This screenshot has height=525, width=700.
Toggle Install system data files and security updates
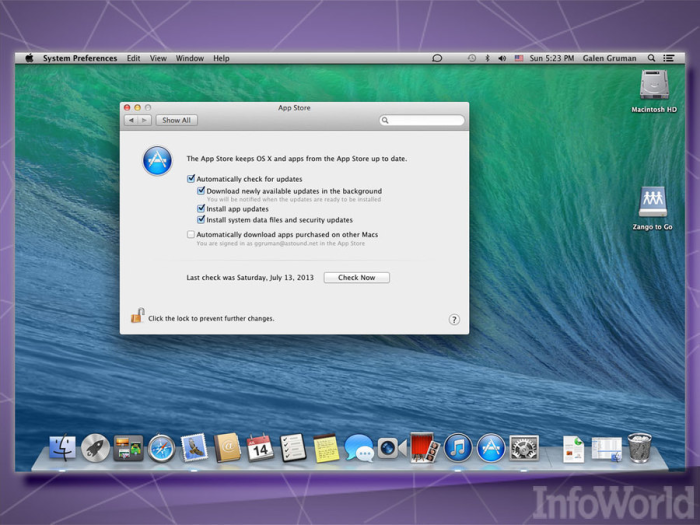click(201, 220)
